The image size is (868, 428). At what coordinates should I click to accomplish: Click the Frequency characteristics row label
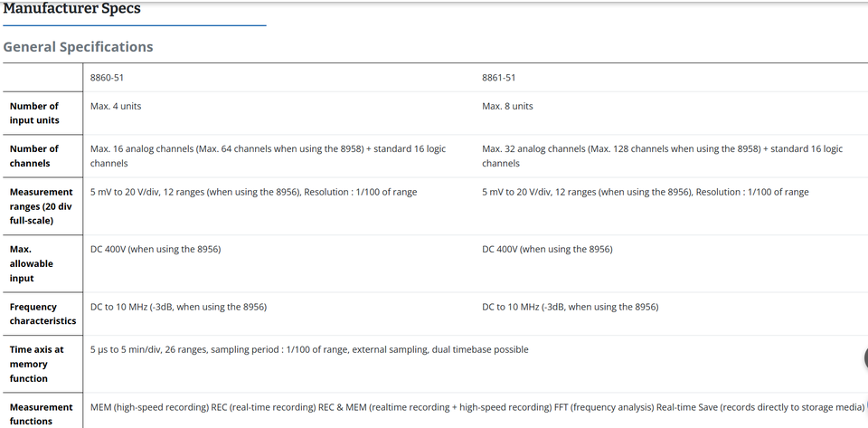(42, 314)
